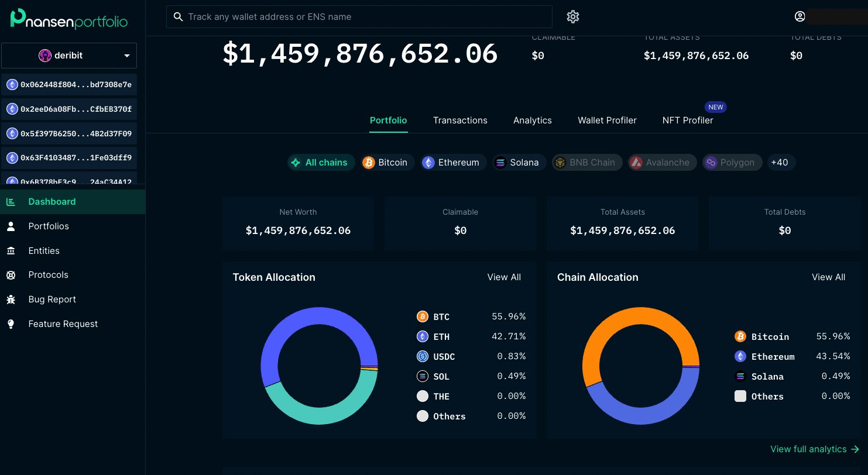Click the Nansen Portfolio logo
Image resolution: width=868 pixels, height=475 pixels.
[69, 19]
